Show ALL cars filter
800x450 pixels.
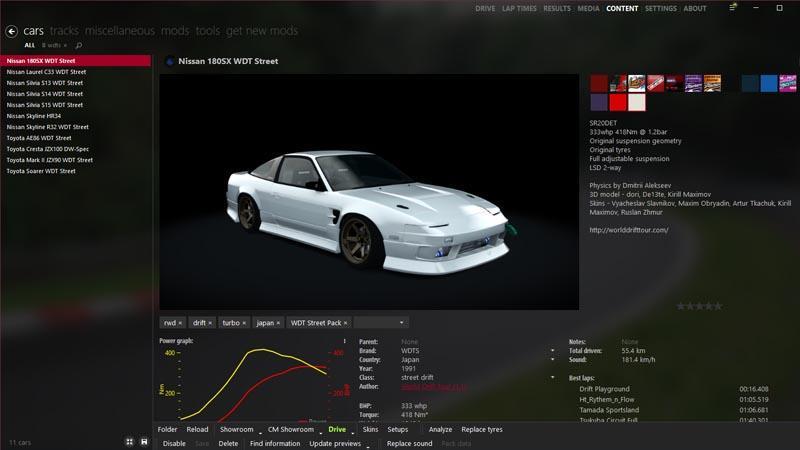30,45
